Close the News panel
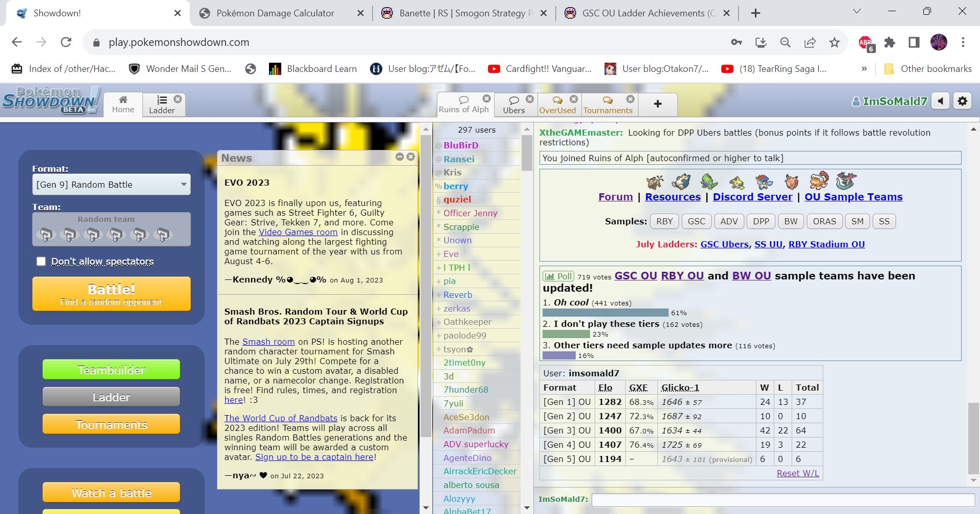 [x=410, y=157]
